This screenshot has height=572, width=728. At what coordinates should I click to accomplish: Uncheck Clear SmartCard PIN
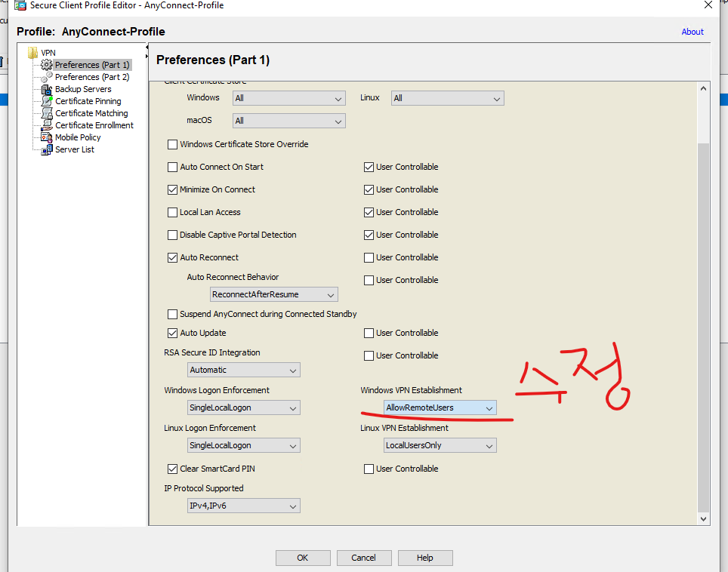click(172, 469)
